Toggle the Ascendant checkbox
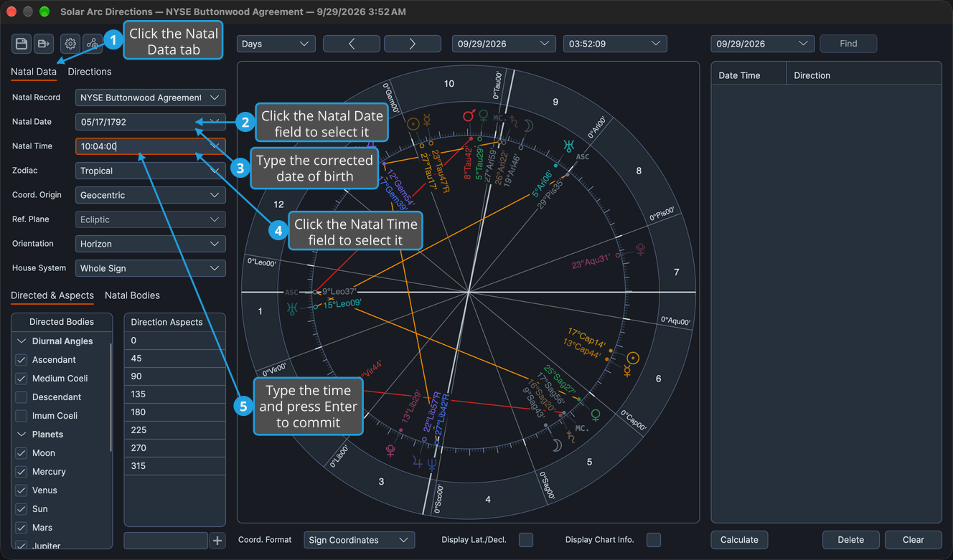 point(22,360)
